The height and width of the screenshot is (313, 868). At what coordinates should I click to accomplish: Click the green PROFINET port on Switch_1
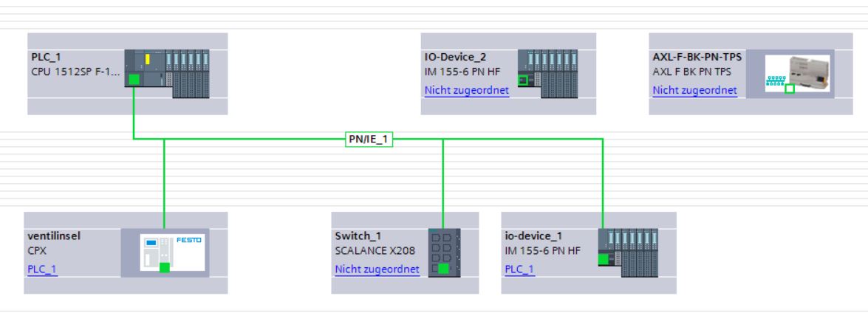point(442,269)
